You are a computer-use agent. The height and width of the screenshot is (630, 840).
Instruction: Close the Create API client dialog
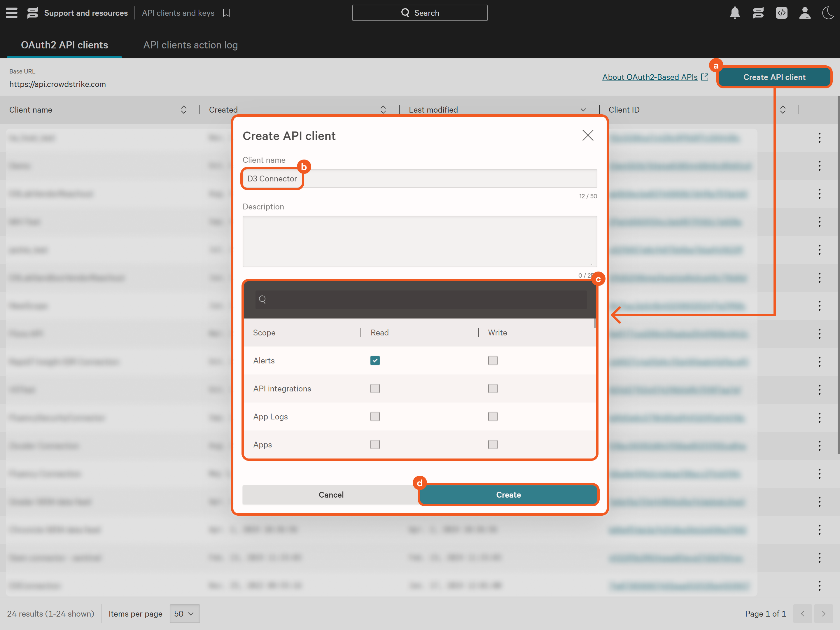[x=587, y=136]
